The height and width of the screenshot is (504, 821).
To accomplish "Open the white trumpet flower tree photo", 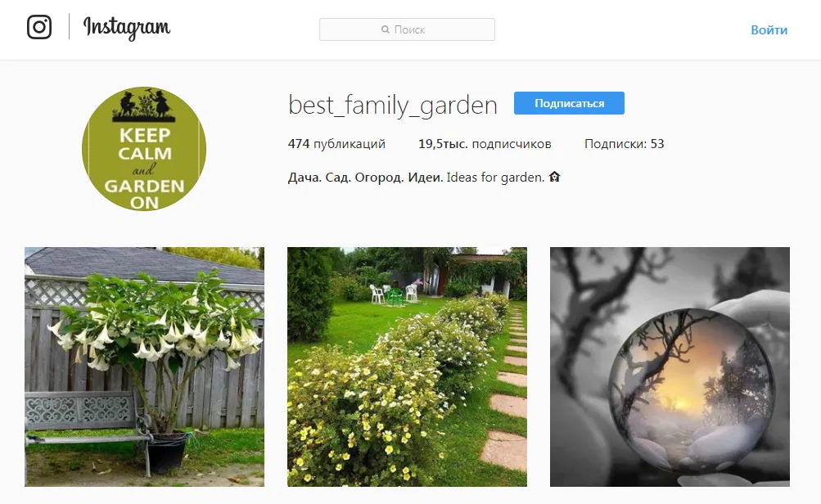I will (145, 367).
